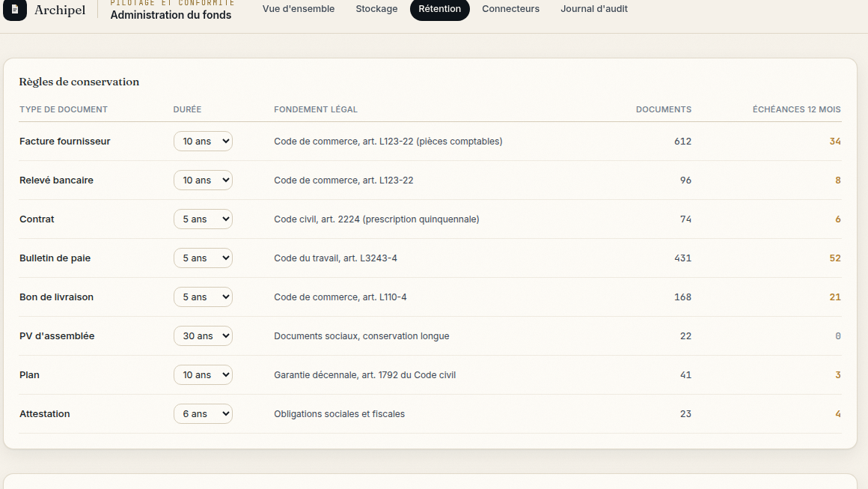The height and width of the screenshot is (489, 868).
Task: Click the Documents column header
Action: coord(663,109)
